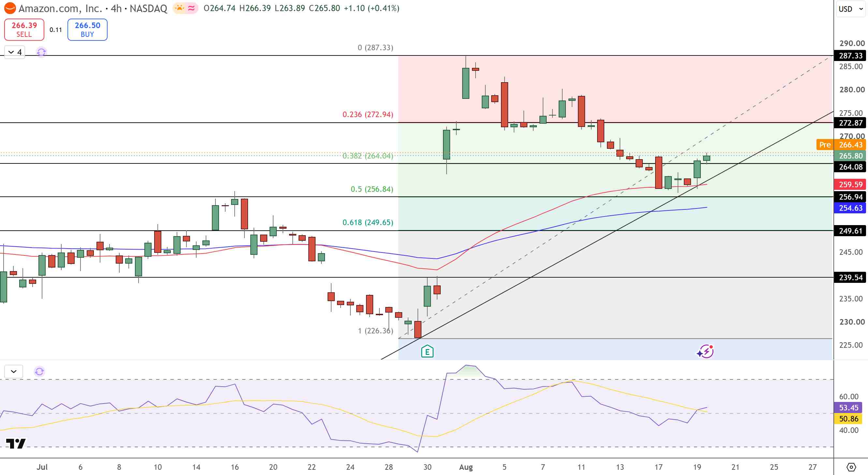Click the 0.618 (249.65) Fibonacci level text
Screen dimensions: 868x475
(x=368, y=222)
